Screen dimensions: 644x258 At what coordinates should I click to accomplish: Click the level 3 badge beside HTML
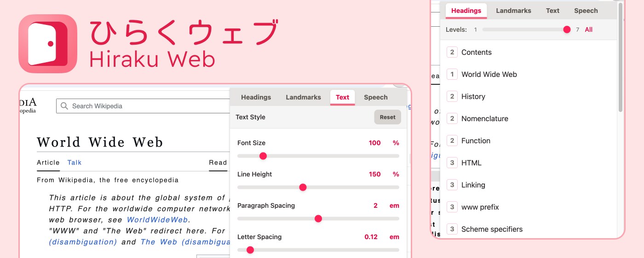(x=452, y=163)
